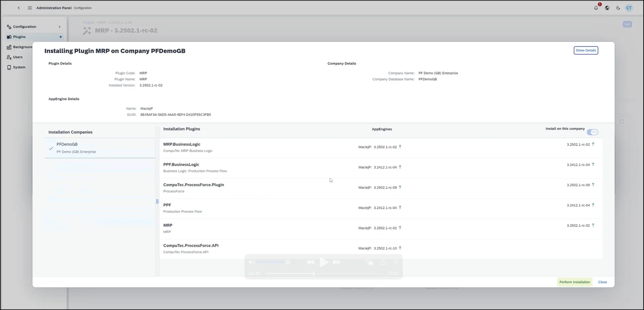Image resolution: width=644 pixels, height=310 pixels.
Task: Fast-forward the video
Action: [x=337, y=262]
